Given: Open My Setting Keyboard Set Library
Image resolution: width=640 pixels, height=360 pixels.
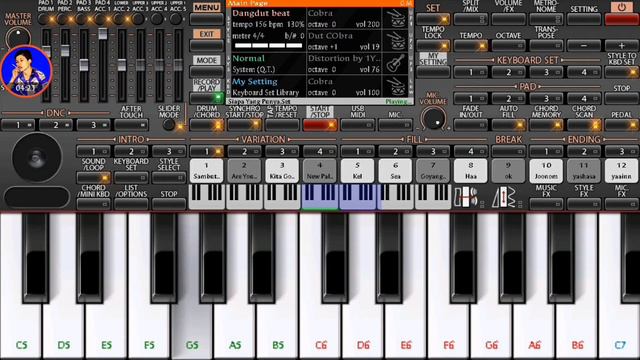Looking at the screenshot, I should tap(268, 87).
